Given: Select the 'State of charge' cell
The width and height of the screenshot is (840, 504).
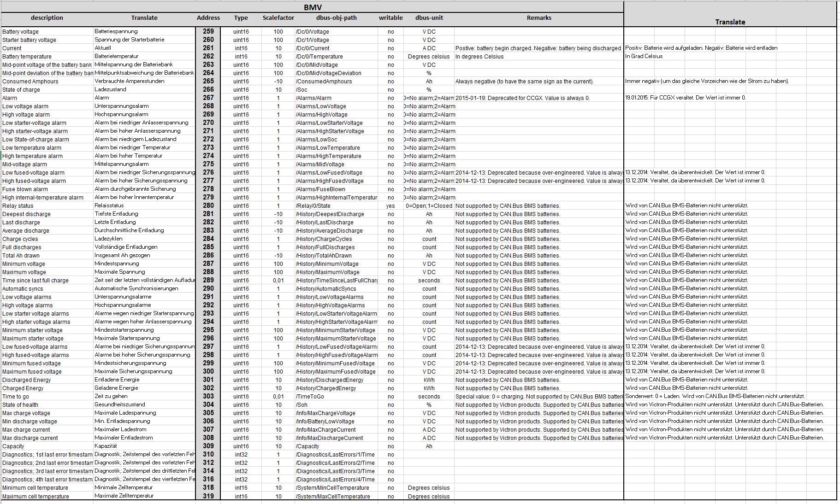Looking at the screenshot, I should pyautogui.click(x=47, y=90).
